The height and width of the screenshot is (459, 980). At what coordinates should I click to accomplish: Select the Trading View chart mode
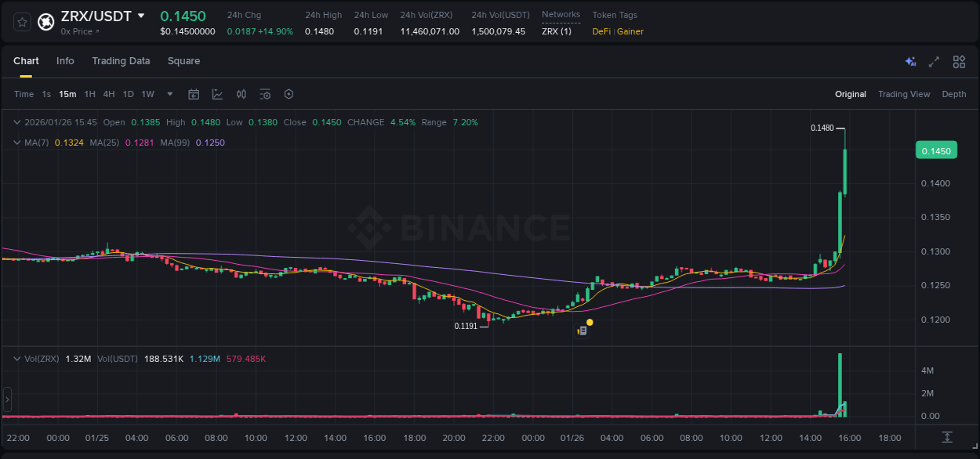tap(904, 94)
